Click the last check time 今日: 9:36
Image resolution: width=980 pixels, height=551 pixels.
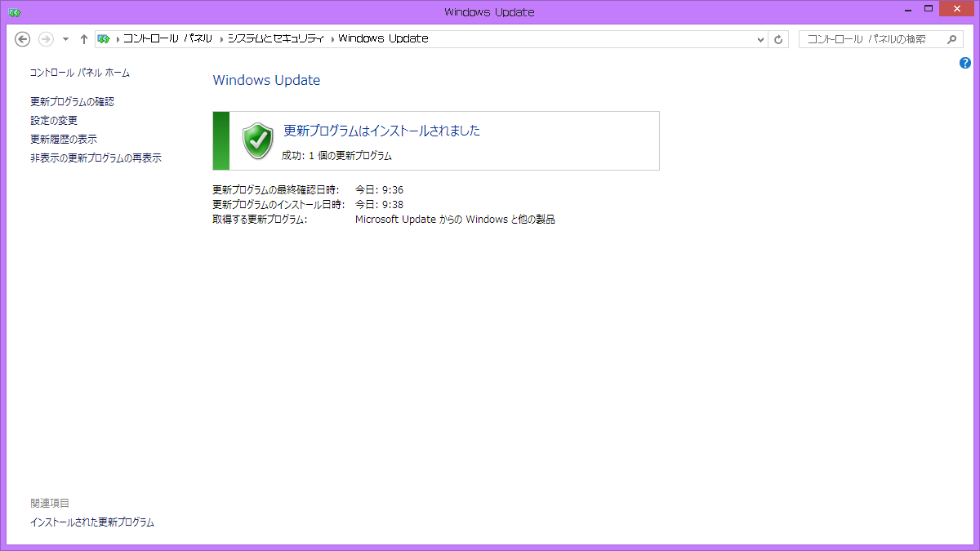tap(379, 190)
